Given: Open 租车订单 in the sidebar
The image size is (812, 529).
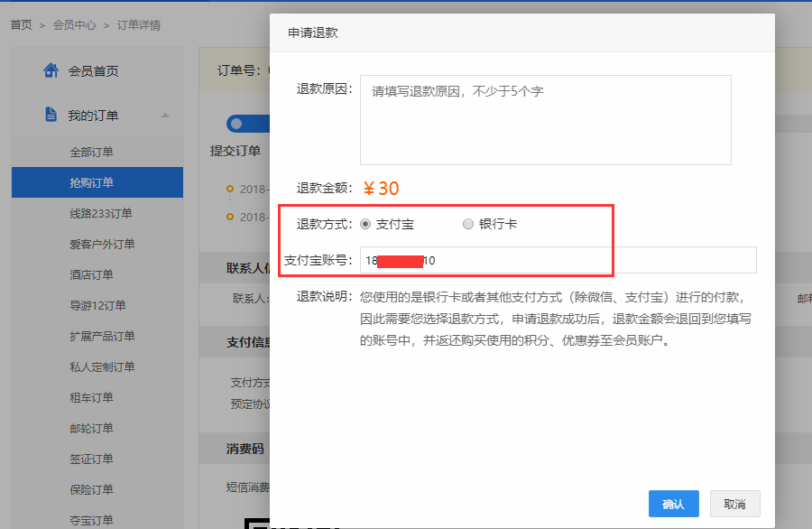Looking at the screenshot, I should (x=92, y=397).
